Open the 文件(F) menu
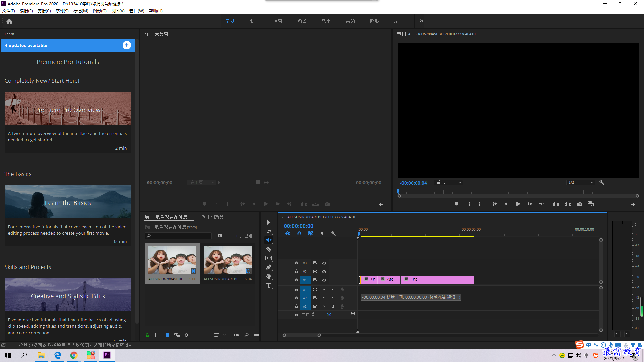The image size is (644, 362). (9, 11)
